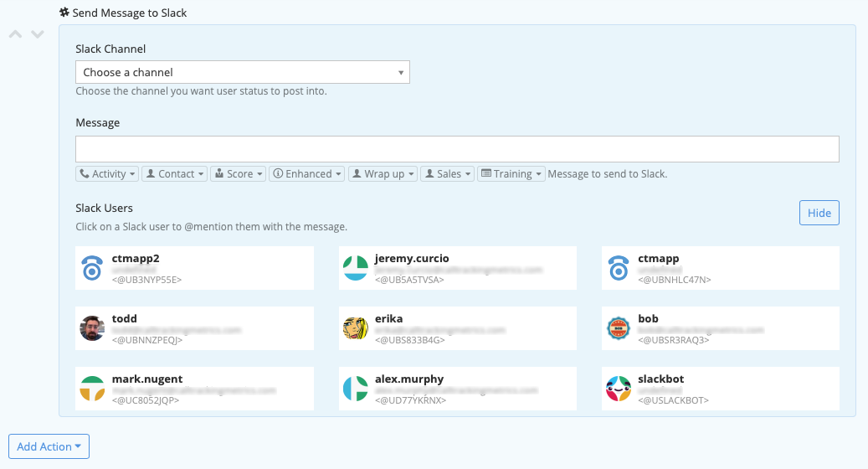Click the move-down arrow beside the action

click(x=37, y=34)
